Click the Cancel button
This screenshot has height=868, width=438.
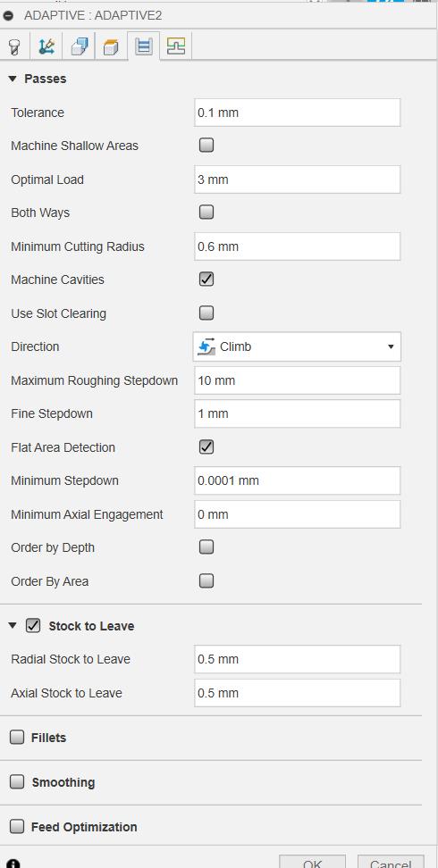(391, 862)
